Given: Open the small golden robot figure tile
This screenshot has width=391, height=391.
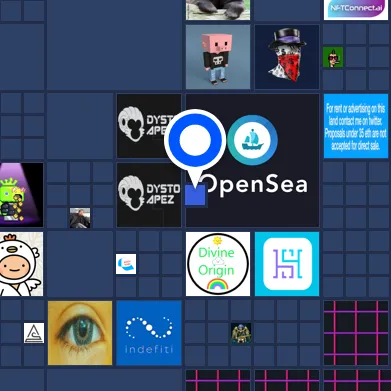Looking at the screenshot, I should click(241, 333).
